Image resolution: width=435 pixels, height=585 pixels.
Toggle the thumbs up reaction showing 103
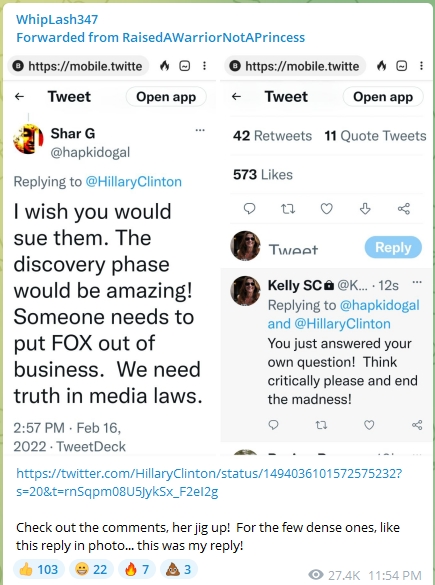(x=39, y=570)
